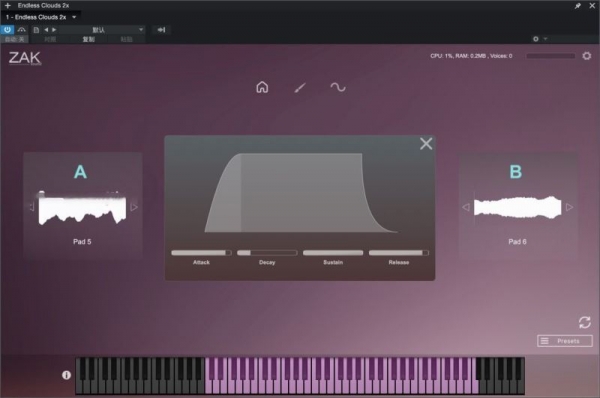Click the preset file page icon
This screenshot has width=600, height=398.
pyautogui.click(x=36, y=30)
